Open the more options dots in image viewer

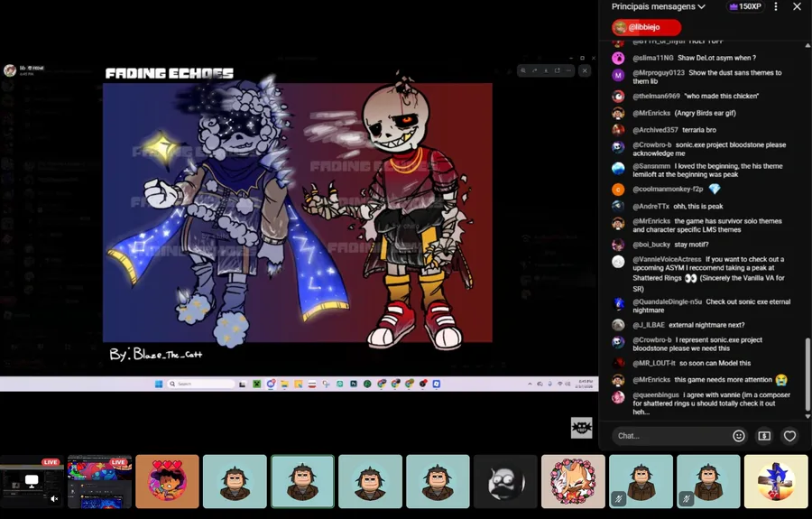tap(568, 70)
